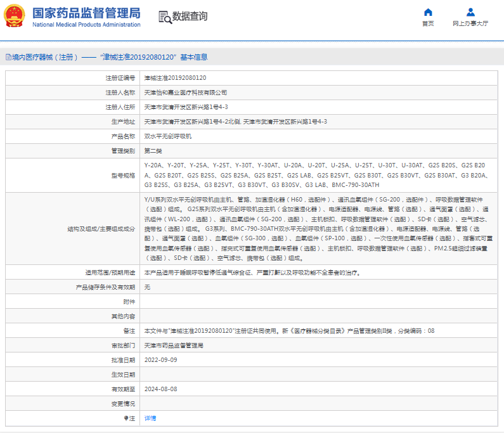Click validity date 2024-08-08
Screen dimensions: 504x433
pyautogui.click(x=160, y=389)
